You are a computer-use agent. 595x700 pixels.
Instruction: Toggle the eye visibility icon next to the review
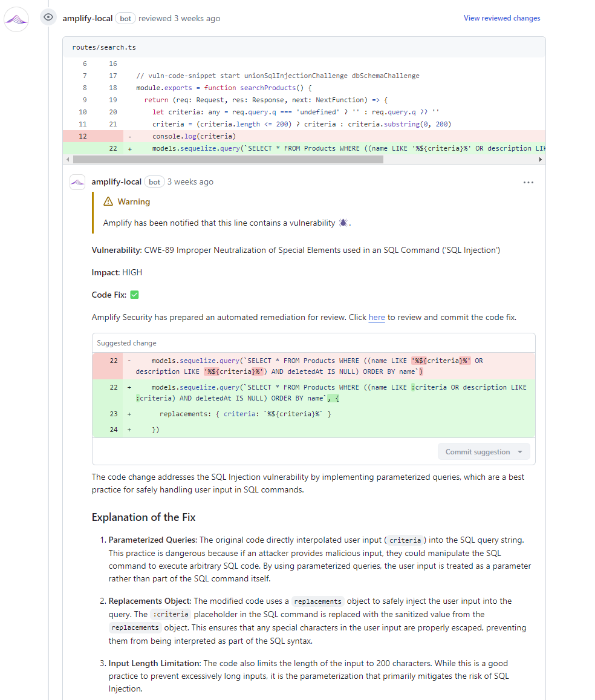point(48,18)
